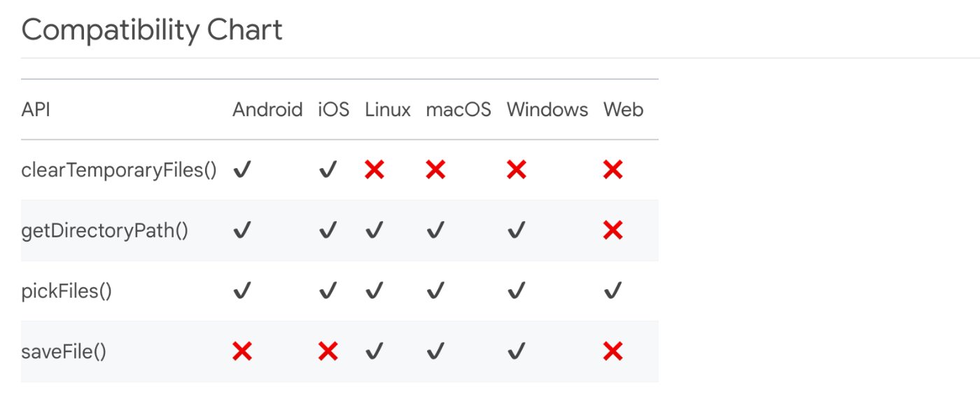Click the Android column header
This screenshot has height=404, width=980.
click(x=267, y=110)
